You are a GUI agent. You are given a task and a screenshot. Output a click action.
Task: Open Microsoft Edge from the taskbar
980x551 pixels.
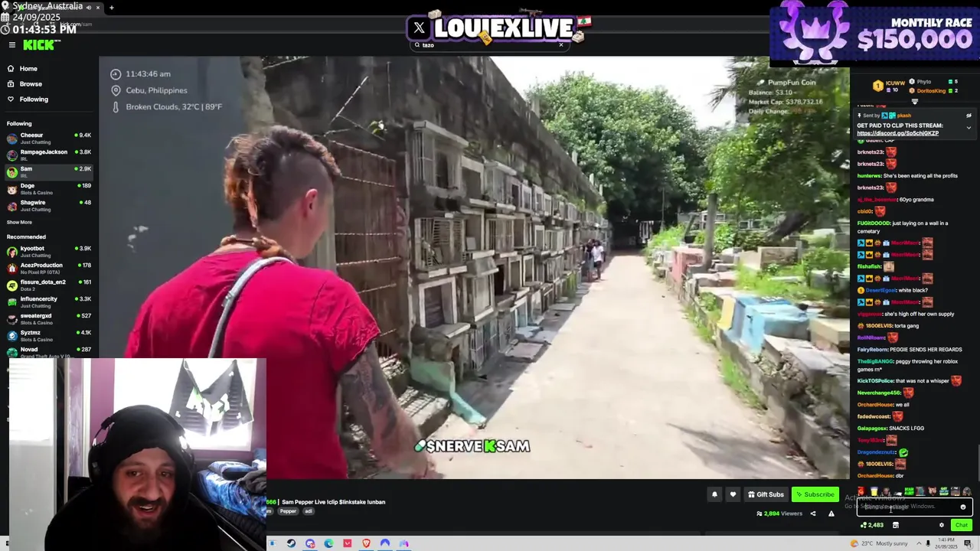pyautogui.click(x=328, y=543)
